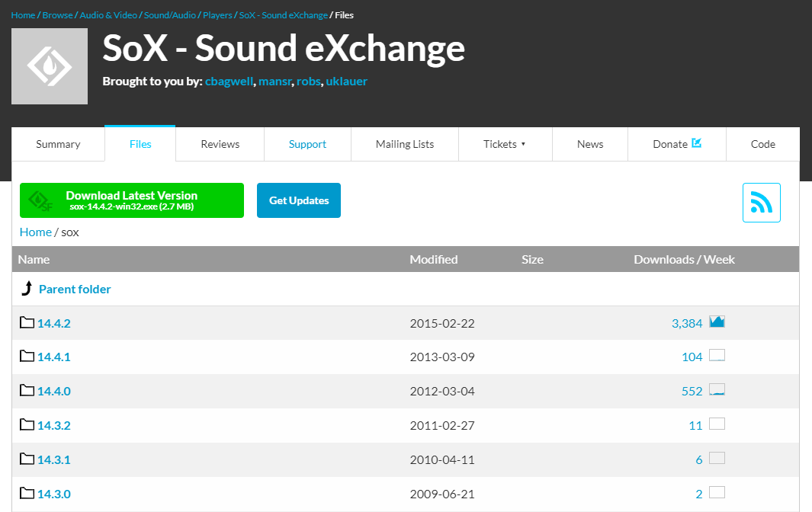
Task: Click the 14.3.0 downloads chart icon
Action: [x=717, y=493]
